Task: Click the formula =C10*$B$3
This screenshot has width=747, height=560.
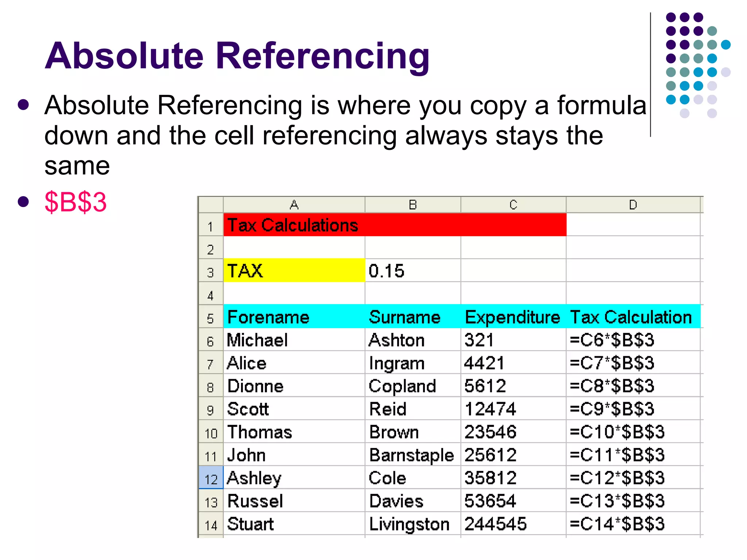Action: pyautogui.click(x=634, y=432)
